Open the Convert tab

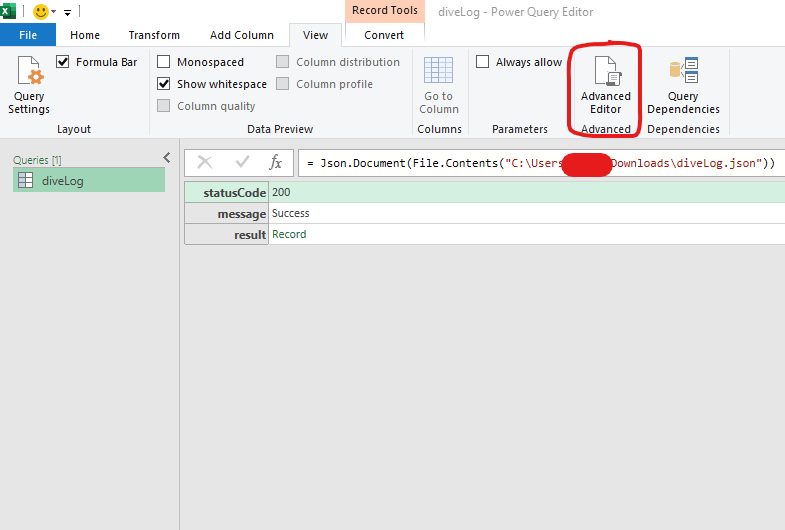click(x=384, y=35)
